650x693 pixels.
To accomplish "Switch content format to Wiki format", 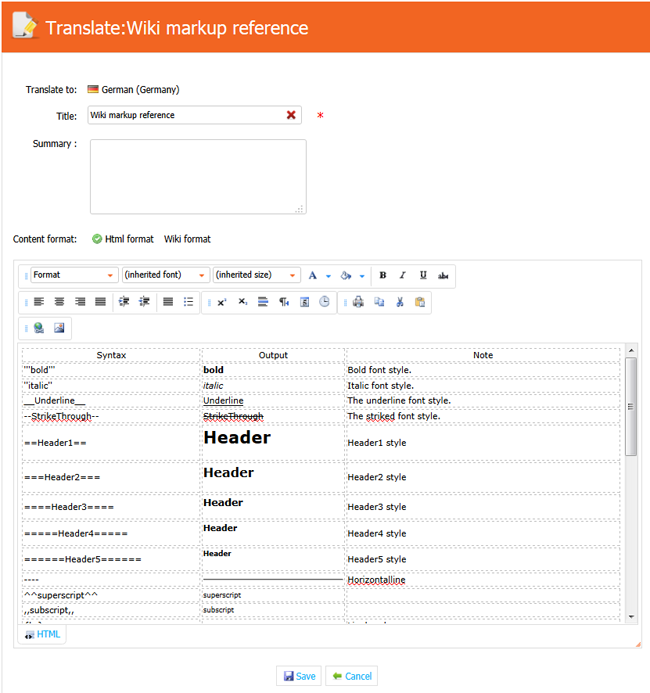I will [x=187, y=239].
